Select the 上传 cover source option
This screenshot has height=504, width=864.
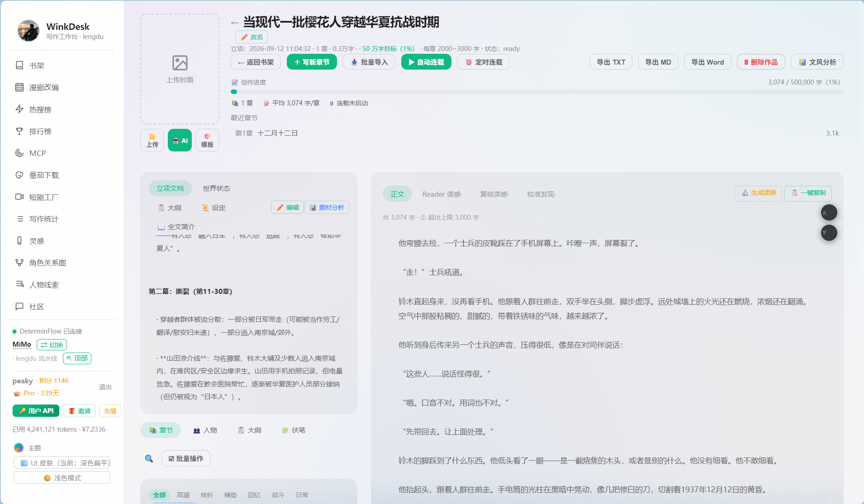click(x=152, y=140)
